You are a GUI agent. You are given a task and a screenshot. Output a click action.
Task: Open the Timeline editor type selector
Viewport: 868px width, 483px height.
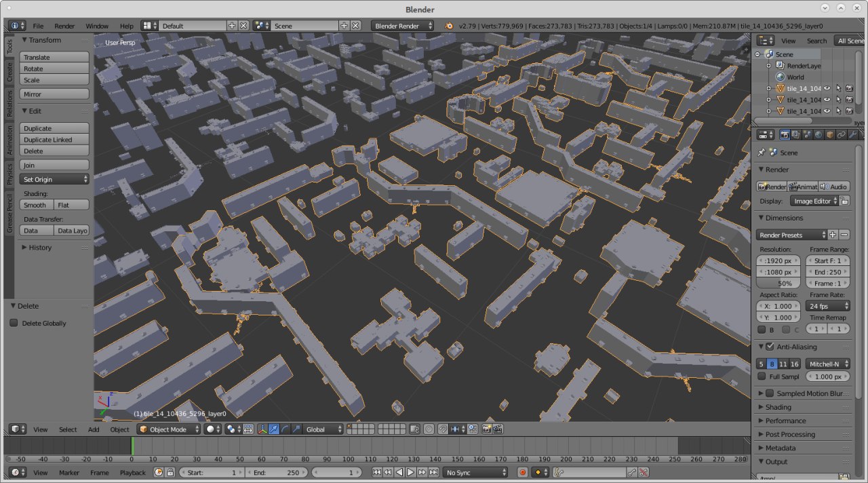tap(17, 472)
